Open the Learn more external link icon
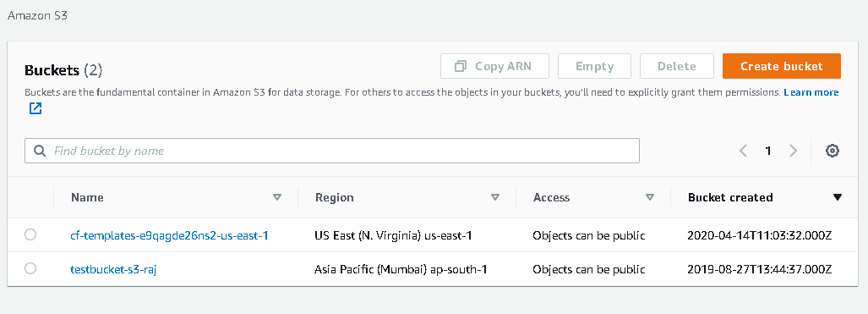868x314 pixels. pyautogui.click(x=35, y=108)
